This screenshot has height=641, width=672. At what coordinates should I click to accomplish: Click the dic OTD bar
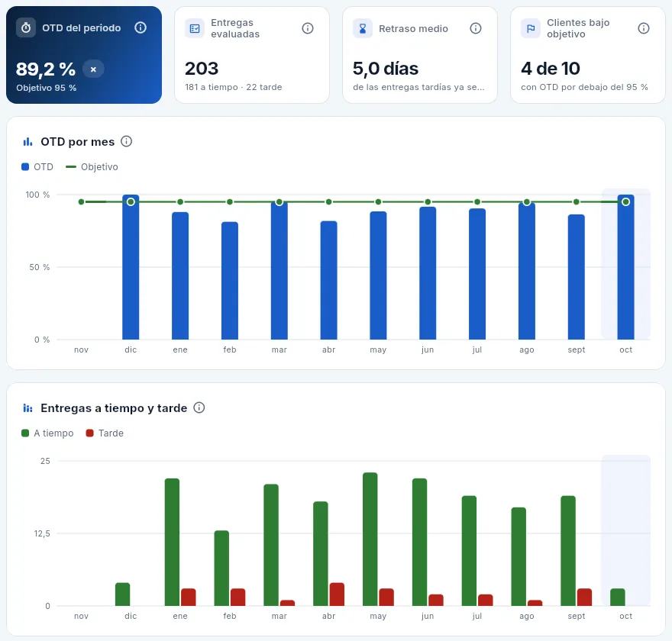point(131,267)
